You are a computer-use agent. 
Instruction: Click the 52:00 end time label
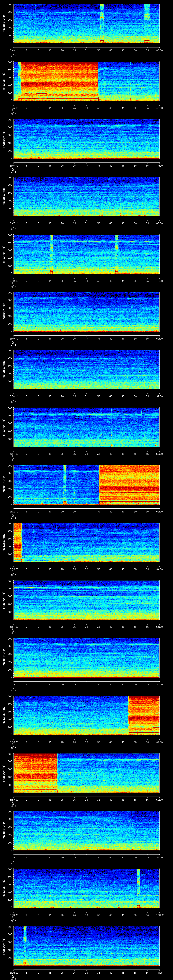coord(159,454)
